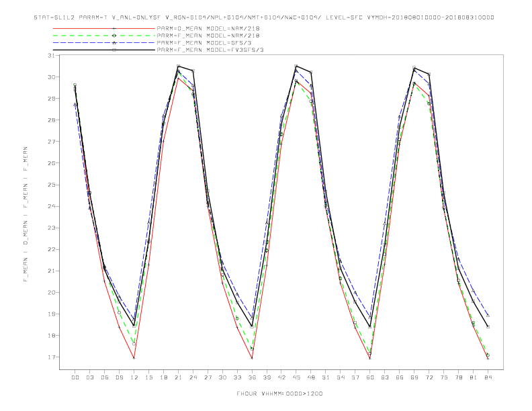
Task: Click x-axis tick label 03
Action: point(89,377)
